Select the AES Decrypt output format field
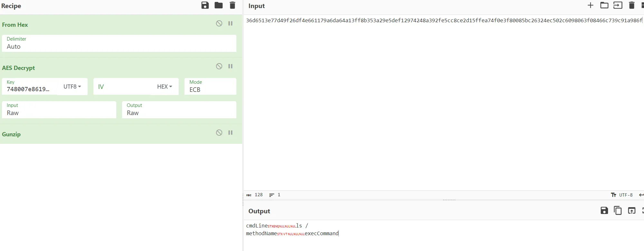 [x=179, y=110]
